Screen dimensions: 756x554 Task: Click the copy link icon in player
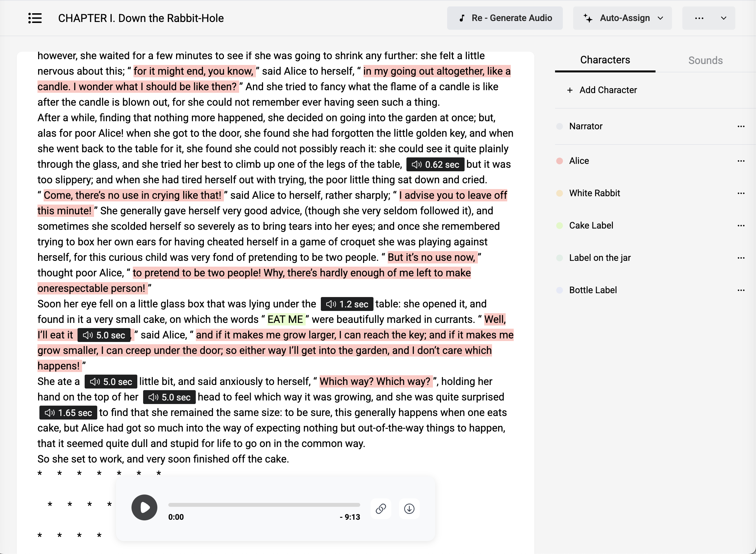(x=381, y=509)
